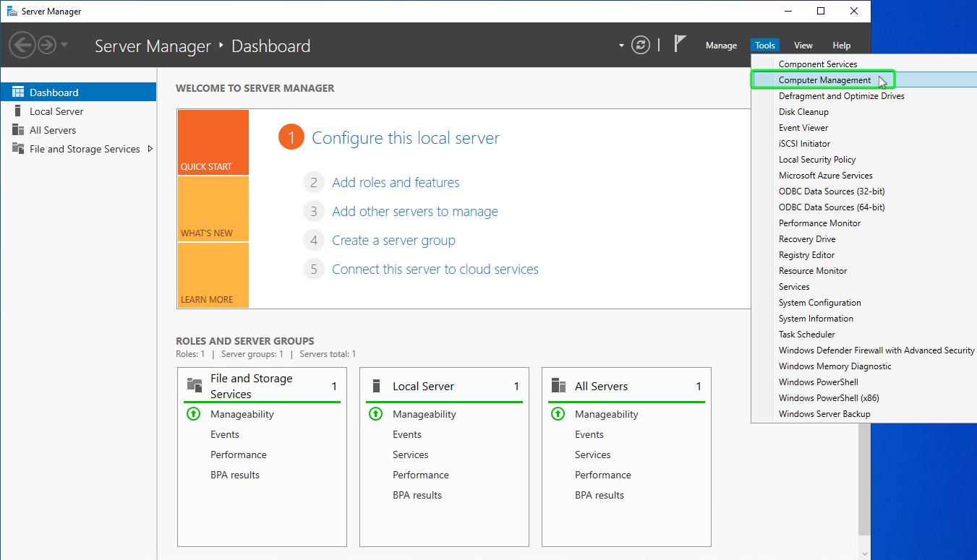
Task: Open the View menu
Action: coord(803,46)
